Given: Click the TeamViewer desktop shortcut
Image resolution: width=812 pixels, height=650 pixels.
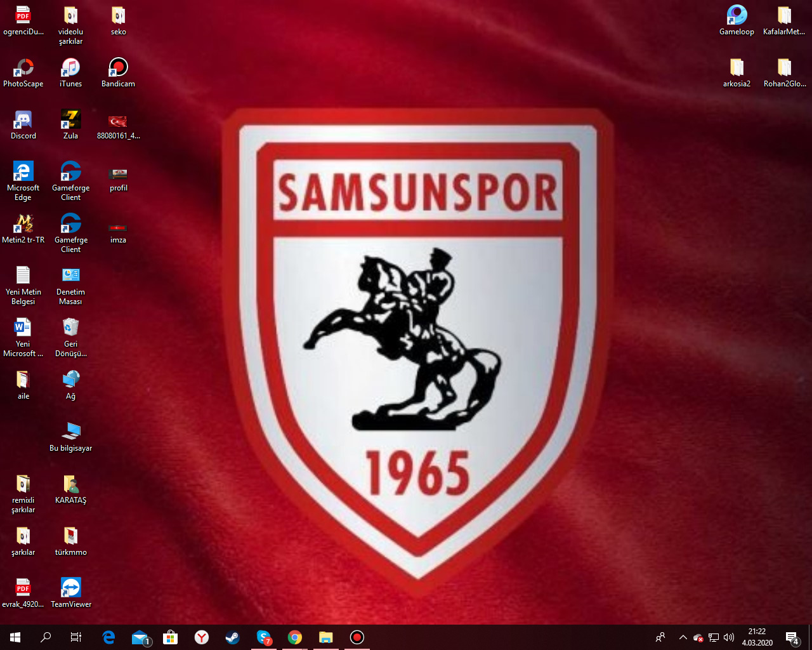Looking at the screenshot, I should click(x=70, y=594).
